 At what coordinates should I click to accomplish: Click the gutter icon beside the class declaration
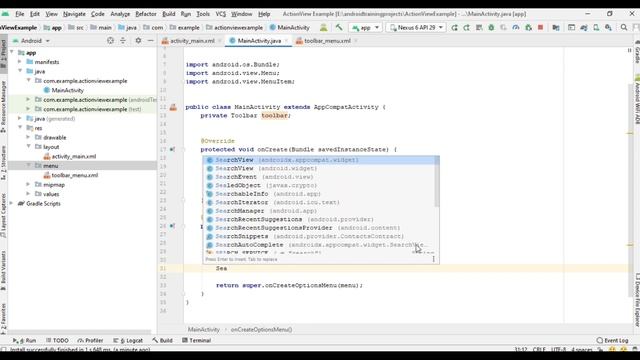click(173, 107)
